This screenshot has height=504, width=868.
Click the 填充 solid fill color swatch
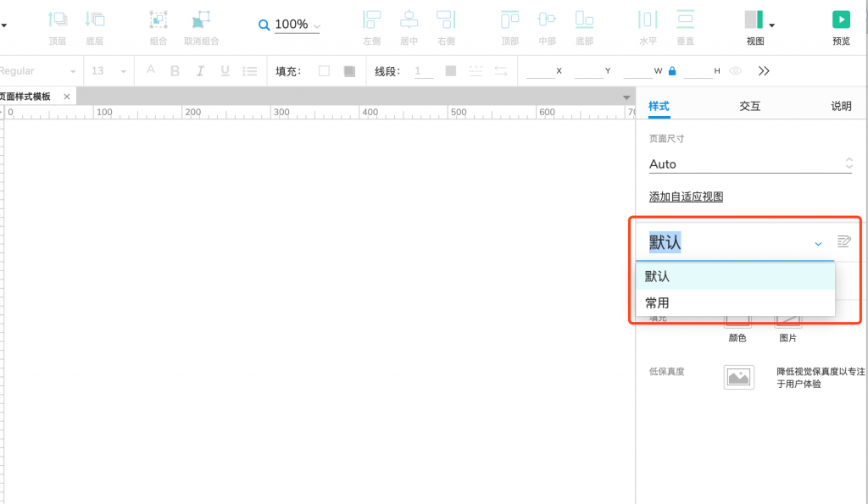pos(348,71)
